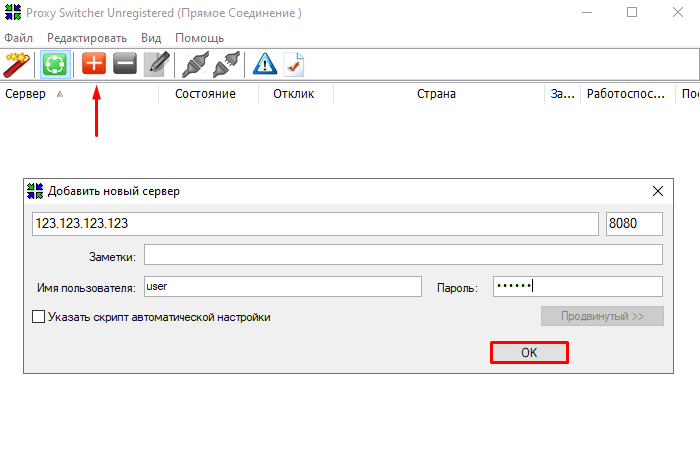Click the green refresh server list icon
700x468 pixels.
pyautogui.click(x=54, y=64)
